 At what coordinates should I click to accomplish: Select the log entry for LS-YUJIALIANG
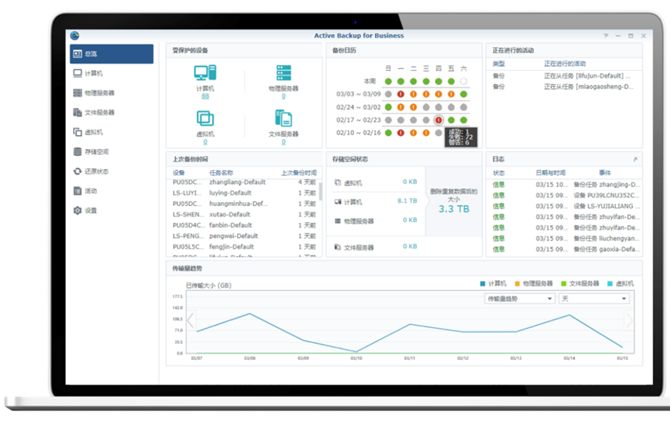click(564, 206)
